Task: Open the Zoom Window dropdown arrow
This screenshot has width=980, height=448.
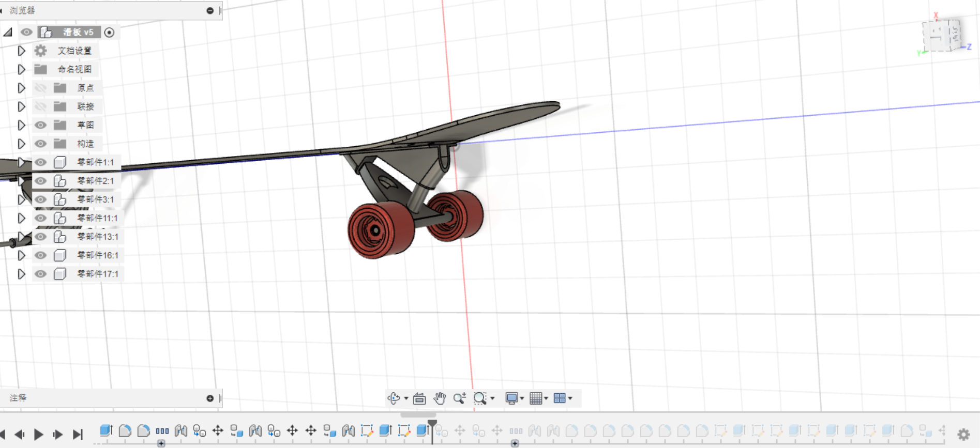Action: click(x=492, y=398)
